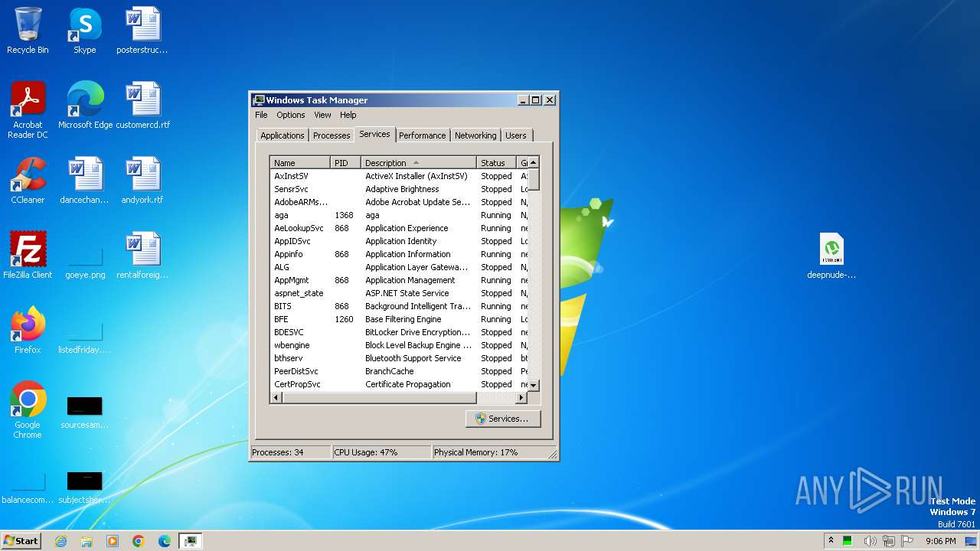980x551 pixels.
Task: Open the Help menu in Task Manager
Action: click(x=348, y=115)
